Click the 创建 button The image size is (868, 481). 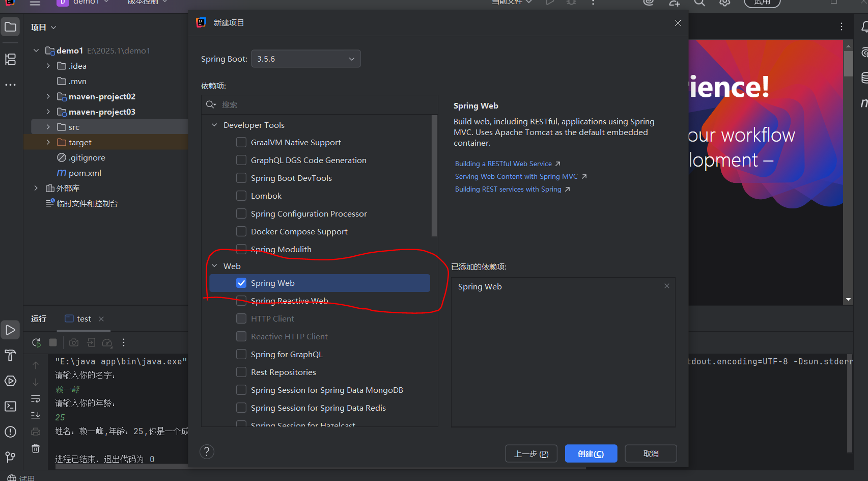[x=591, y=453]
